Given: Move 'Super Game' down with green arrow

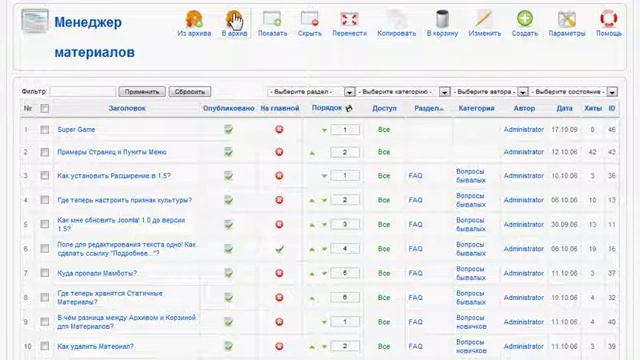Looking at the screenshot, I should (x=324, y=130).
